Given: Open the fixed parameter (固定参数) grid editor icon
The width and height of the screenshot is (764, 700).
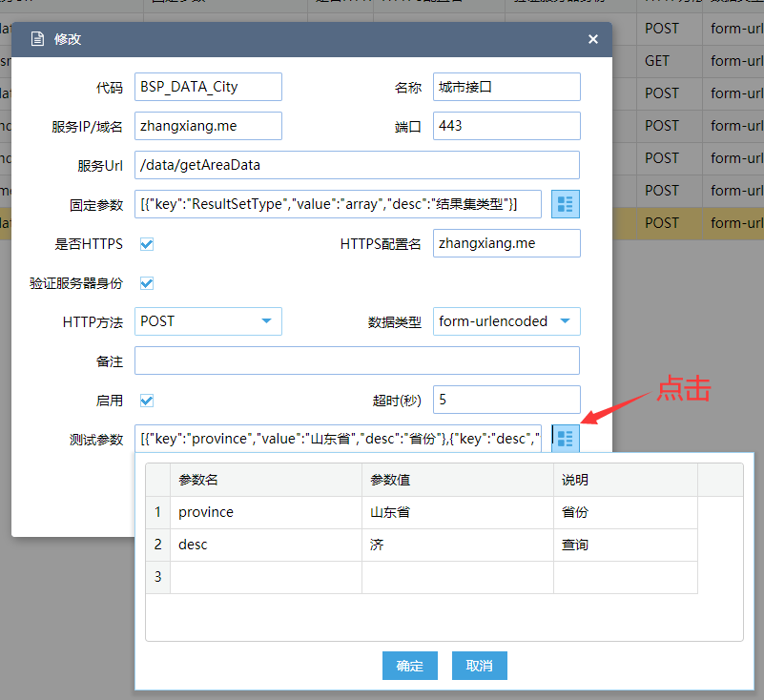Looking at the screenshot, I should coord(565,203).
